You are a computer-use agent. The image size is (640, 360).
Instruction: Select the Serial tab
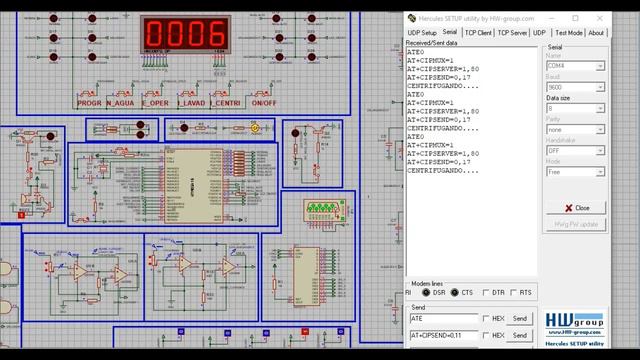coord(450,32)
